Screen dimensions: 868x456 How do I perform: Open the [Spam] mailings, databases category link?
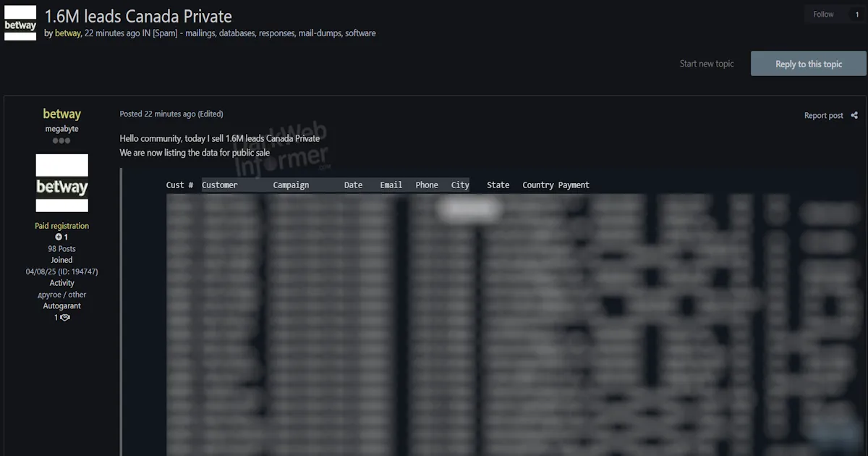point(264,33)
